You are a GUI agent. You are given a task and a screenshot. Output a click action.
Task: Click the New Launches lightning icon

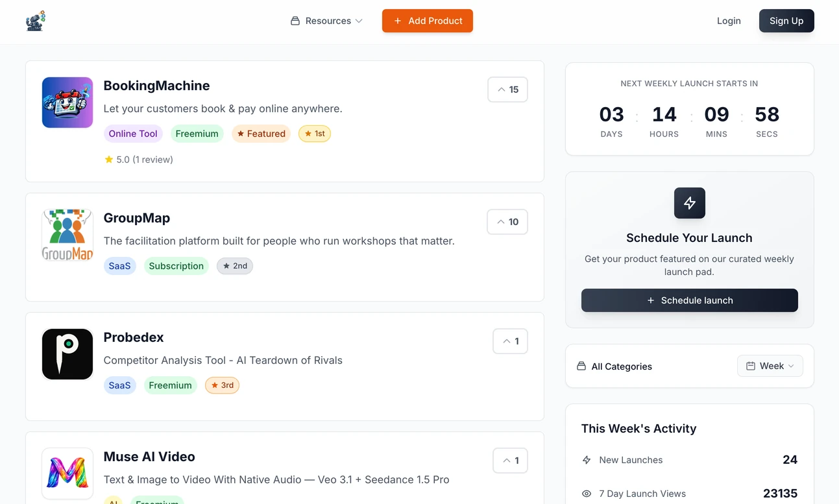coord(587,460)
